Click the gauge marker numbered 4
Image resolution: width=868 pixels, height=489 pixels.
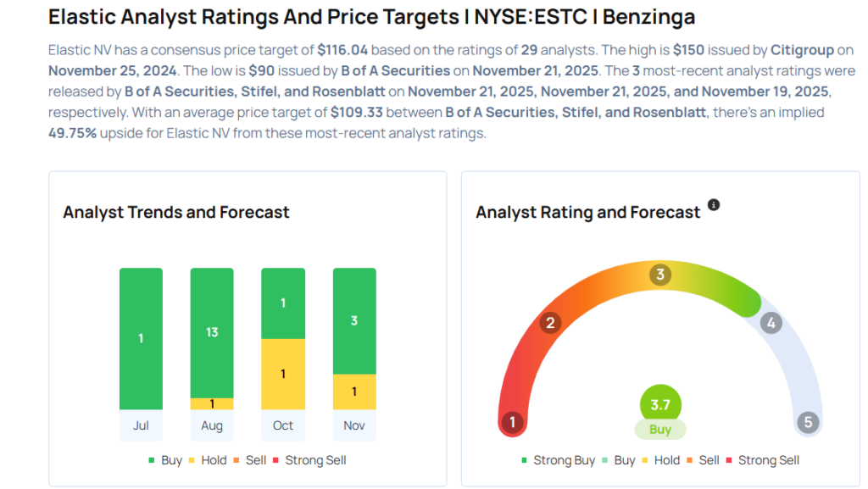pos(771,323)
